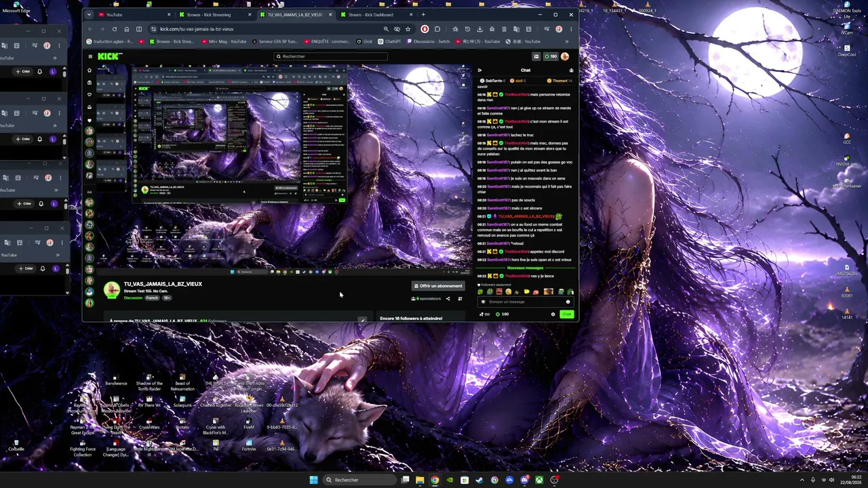The width and height of the screenshot is (868, 488).
Task: Open the ChatGPT bookmark
Action: click(389, 41)
